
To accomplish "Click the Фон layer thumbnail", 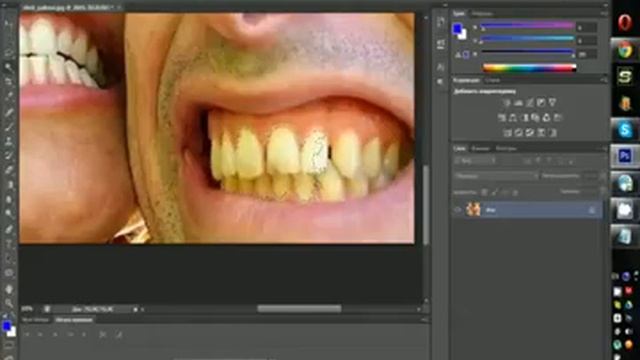I will pos(473,210).
